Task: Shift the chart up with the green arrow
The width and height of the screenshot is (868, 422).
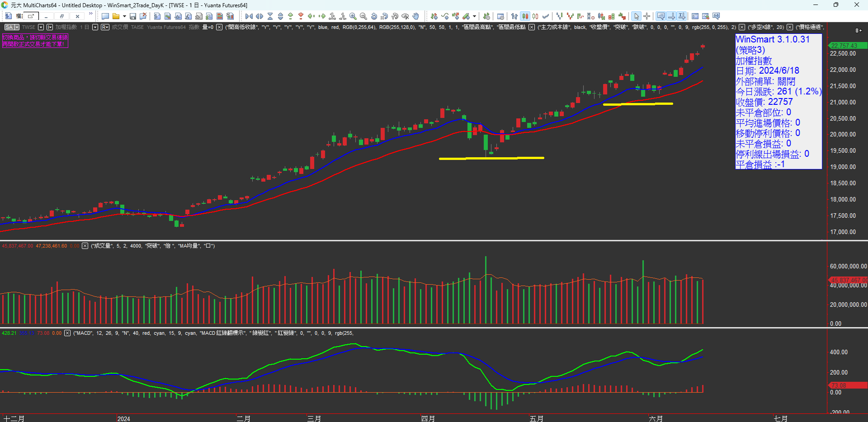Action: click(291, 16)
